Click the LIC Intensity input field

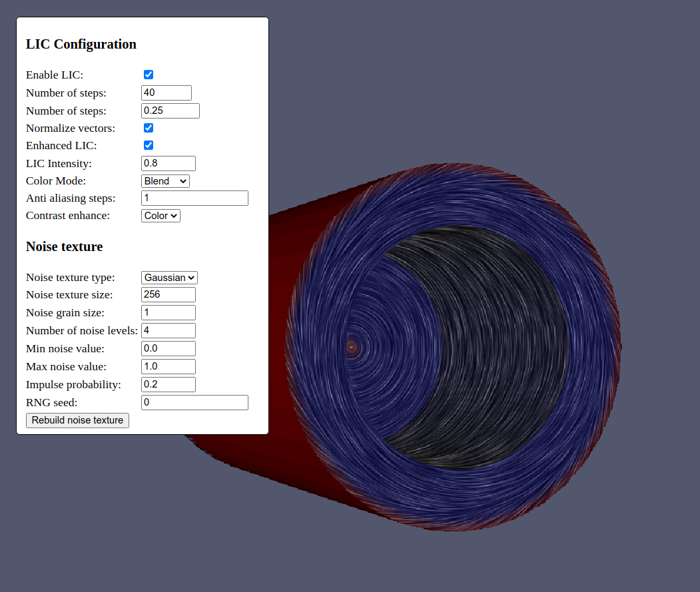pyautogui.click(x=168, y=163)
